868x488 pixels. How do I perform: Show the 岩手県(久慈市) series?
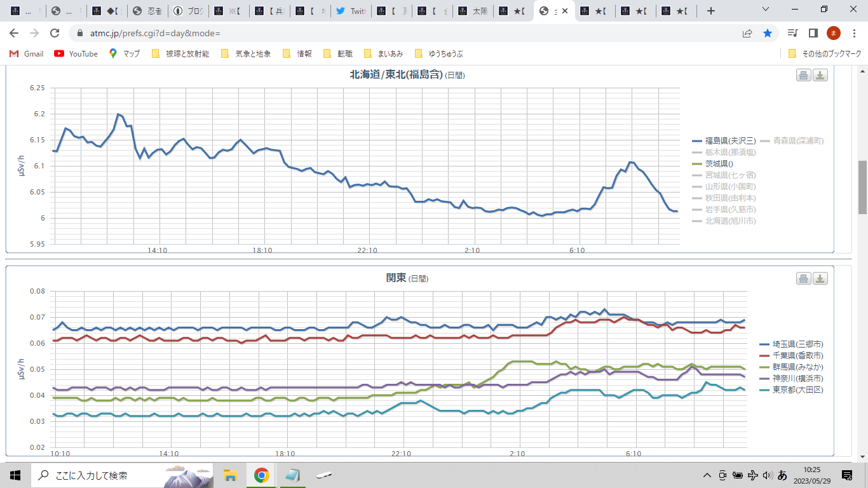pyautogui.click(x=724, y=210)
